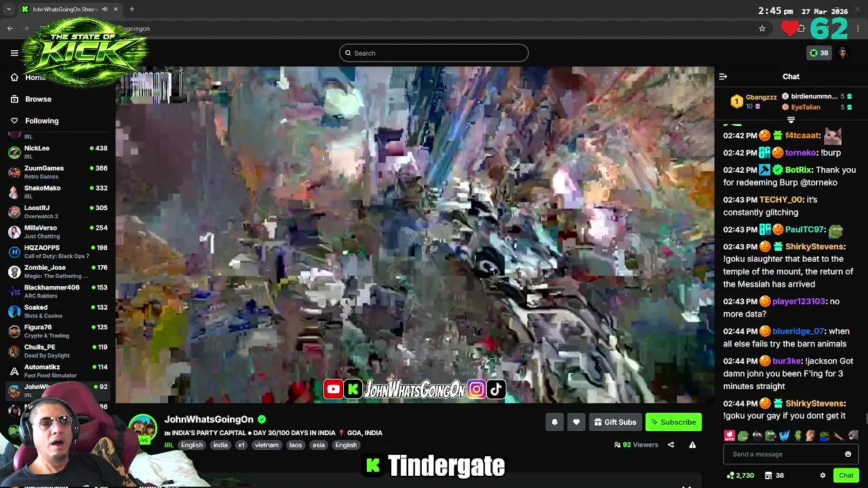Open browser three-dot menu
This screenshot has height=488, width=868.
pyautogui.click(x=859, y=28)
